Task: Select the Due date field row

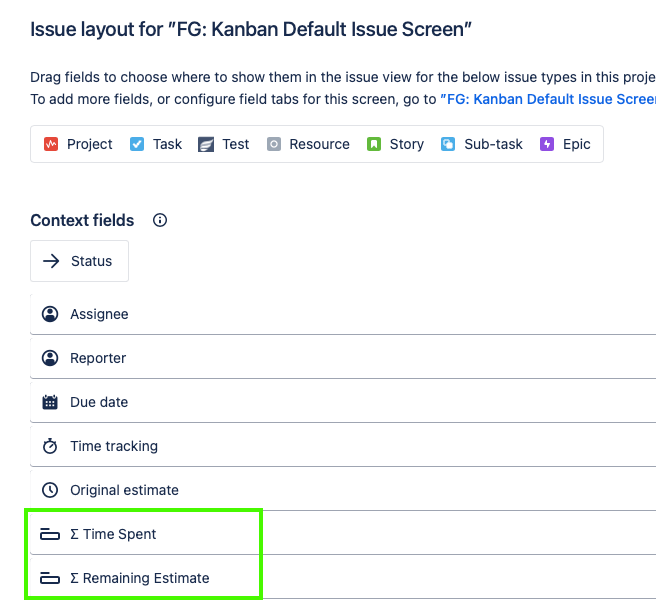Action: coord(343,402)
